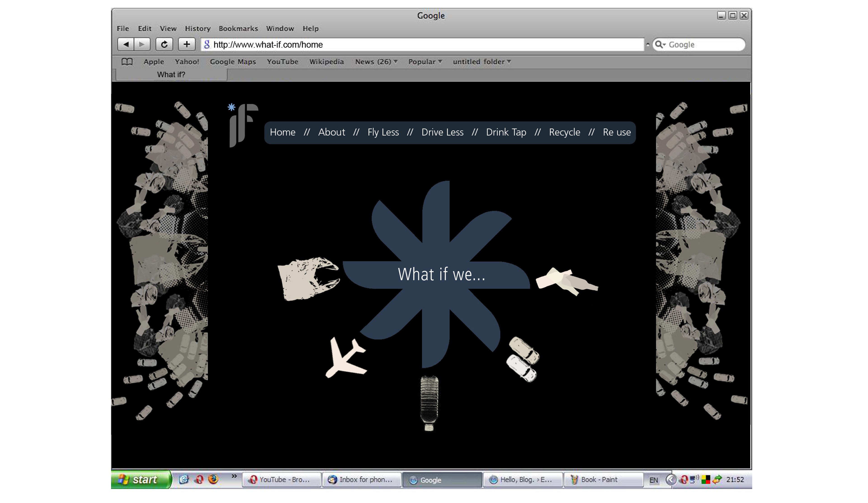Image resolution: width=868 pixels, height=503 pixels.
Task: Open the About page link
Action: tap(331, 132)
